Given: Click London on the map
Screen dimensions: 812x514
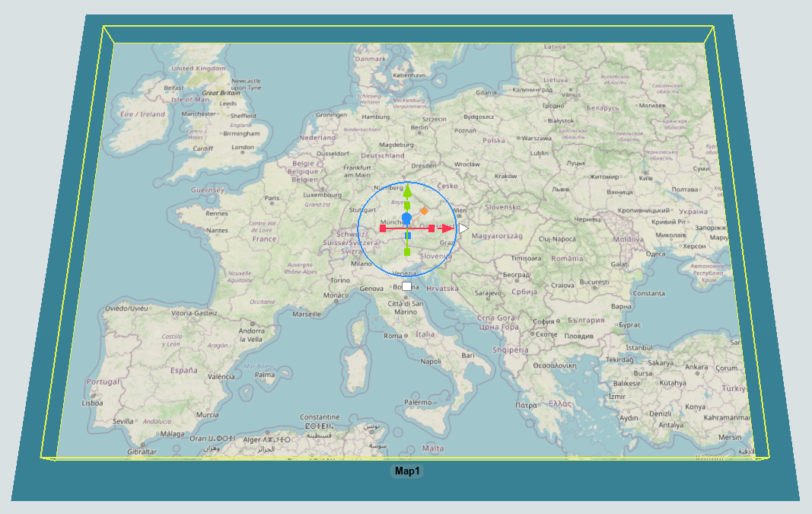Looking at the screenshot, I should coord(243,148).
